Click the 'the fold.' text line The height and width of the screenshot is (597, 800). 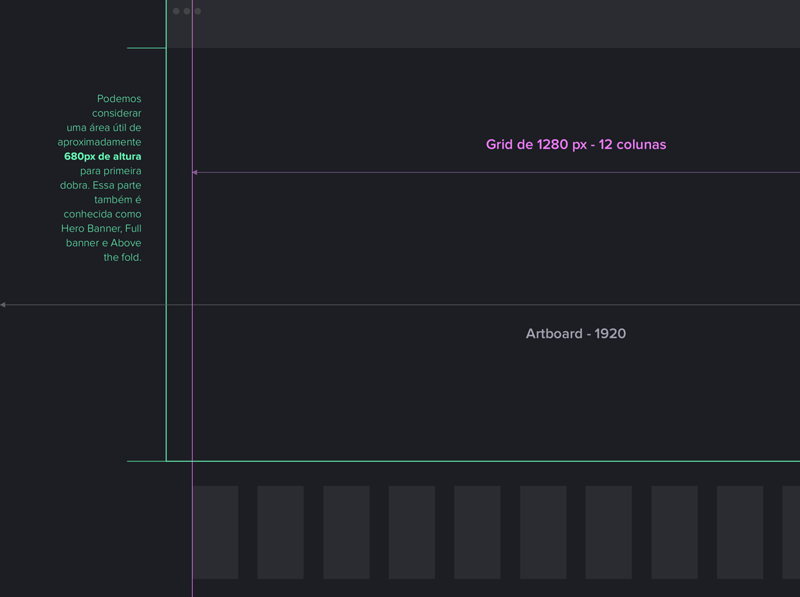[x=122, y=257]
